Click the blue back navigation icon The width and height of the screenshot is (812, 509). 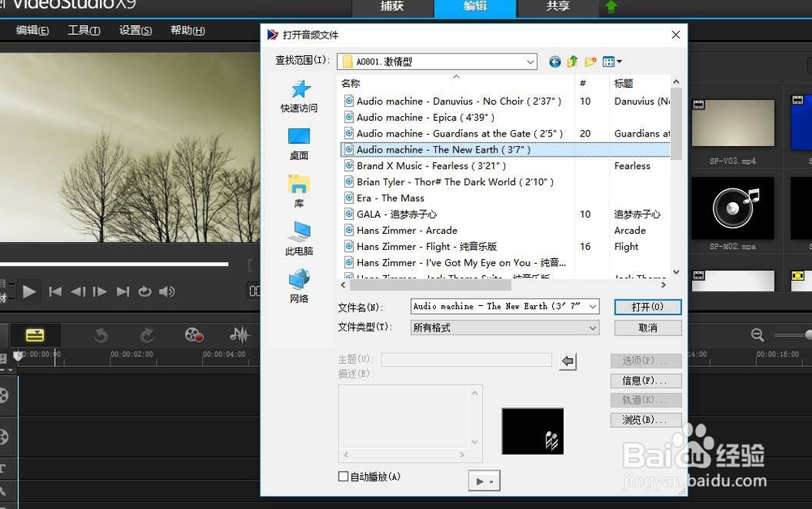(555, 61)
